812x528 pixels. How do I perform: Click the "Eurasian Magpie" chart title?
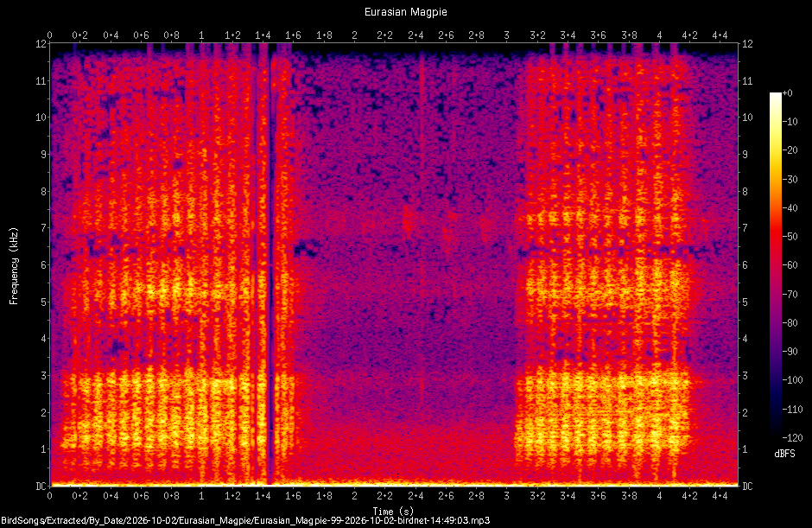[x=405, y=12]
